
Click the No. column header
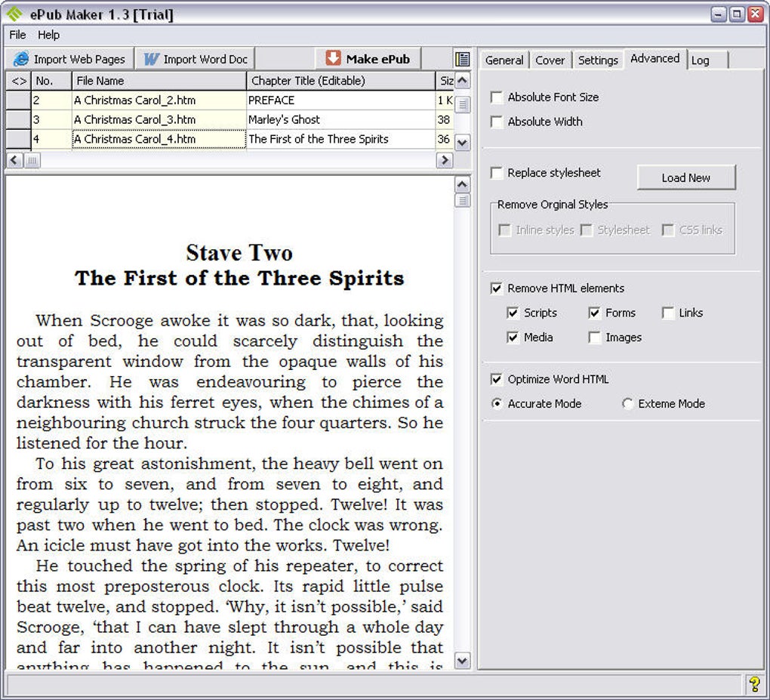[x=51, y=81]
